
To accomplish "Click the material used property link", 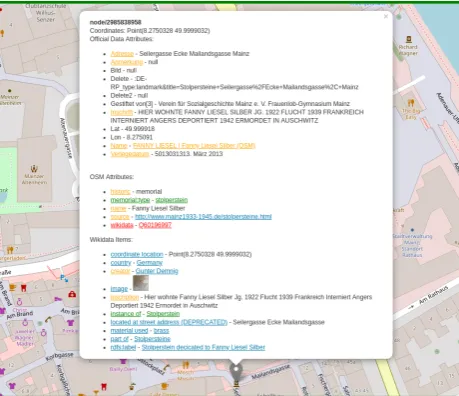I will 129,330.
